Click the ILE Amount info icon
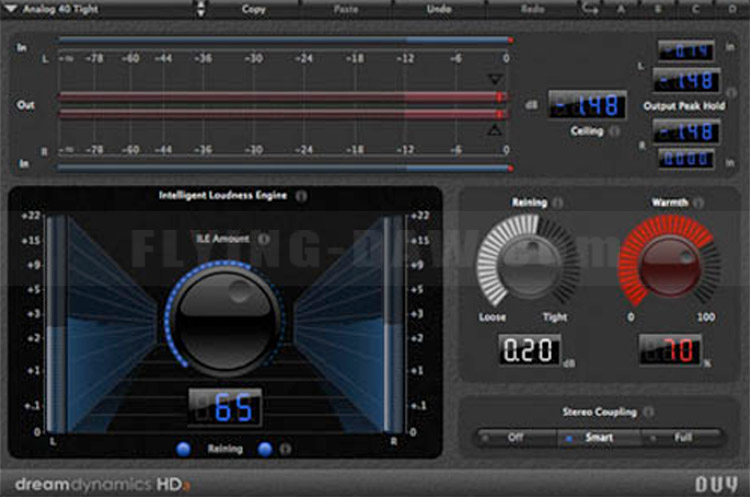The height and width of the screenshot is (497, 750). pos(264,238)
